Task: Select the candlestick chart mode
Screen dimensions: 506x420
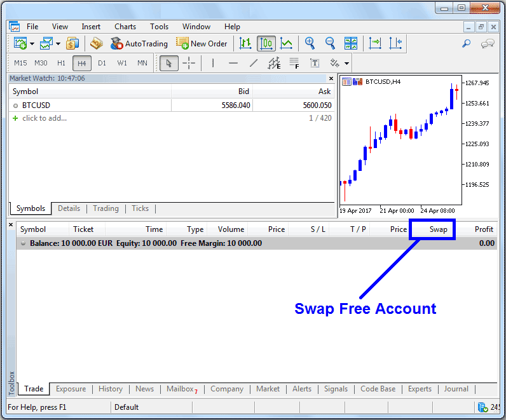Action: [266, 43]
